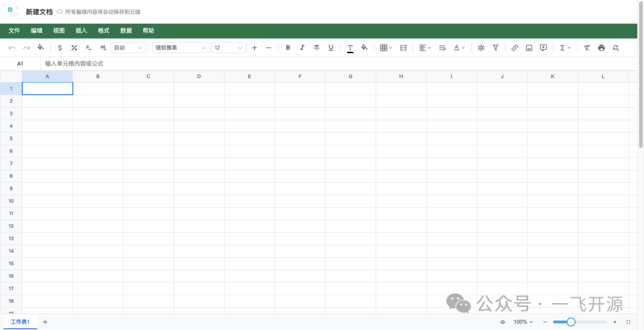
Task: Click the vertical scrollbar thumb
Action: (x=641, y=73)
